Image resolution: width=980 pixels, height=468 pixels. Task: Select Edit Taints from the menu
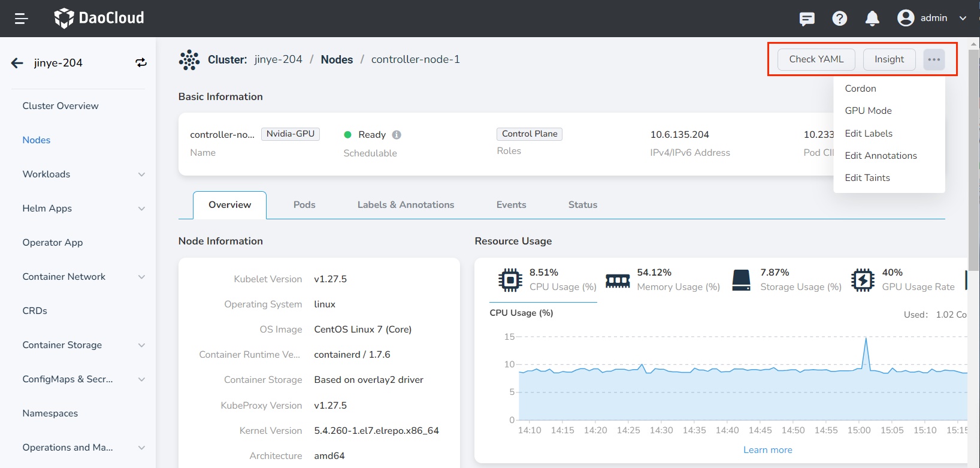(867, 178)
